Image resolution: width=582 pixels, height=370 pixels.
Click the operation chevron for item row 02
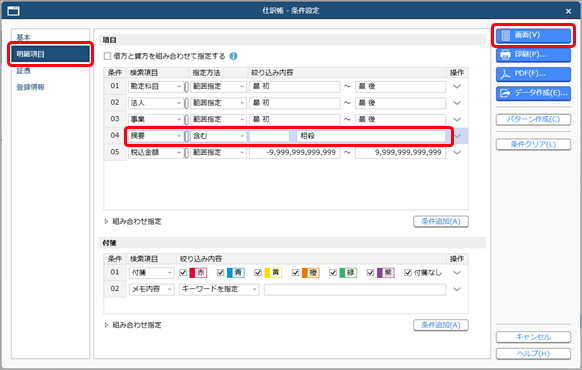457,103
